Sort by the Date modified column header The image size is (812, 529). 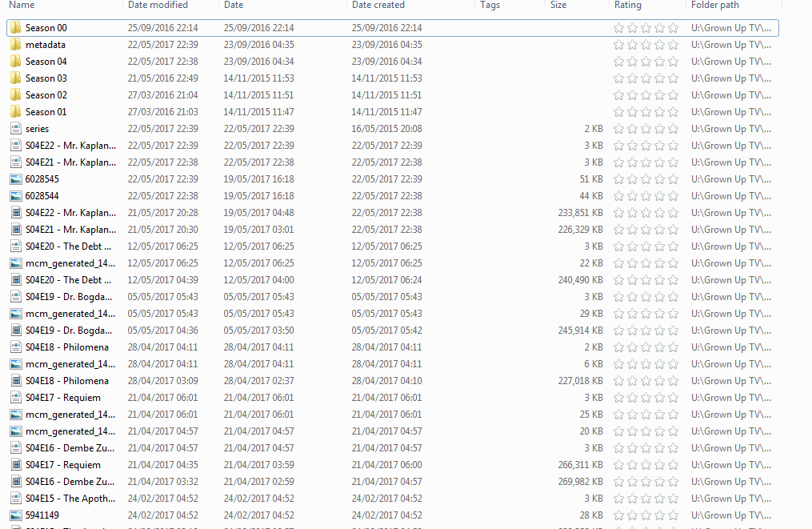point(158,5)
